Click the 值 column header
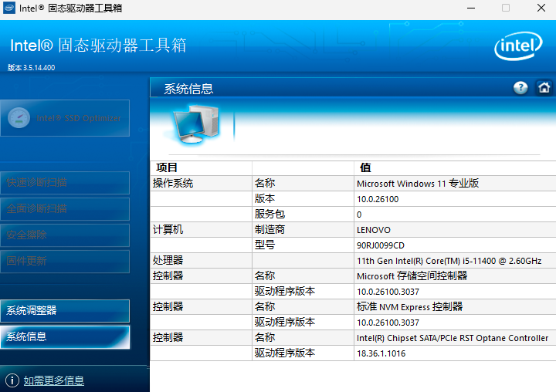 (365, 167)
